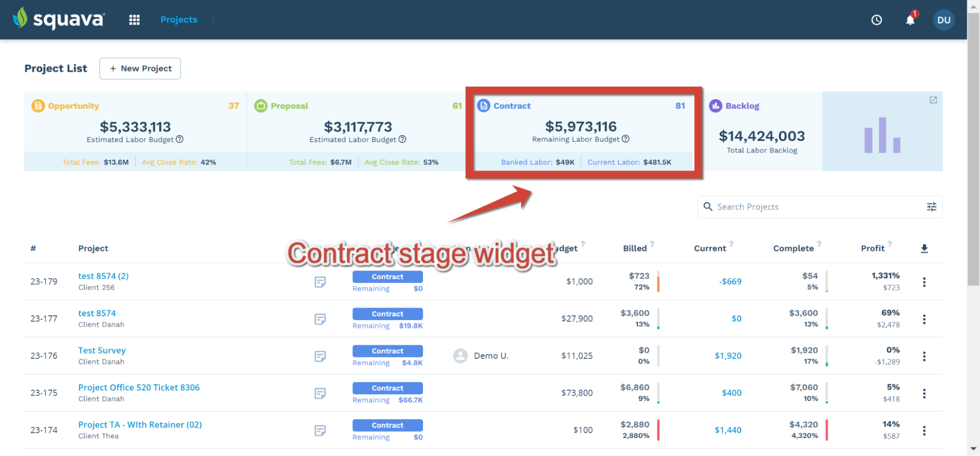The width and height of the screenshot is (980, 456).
Task: Open three-dot menu for Project Office 520
Action: (924, 393)
